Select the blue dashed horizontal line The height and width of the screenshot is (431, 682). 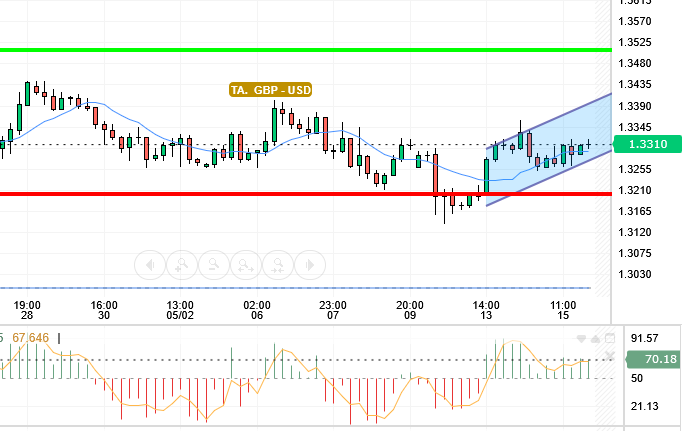point(296,288)
